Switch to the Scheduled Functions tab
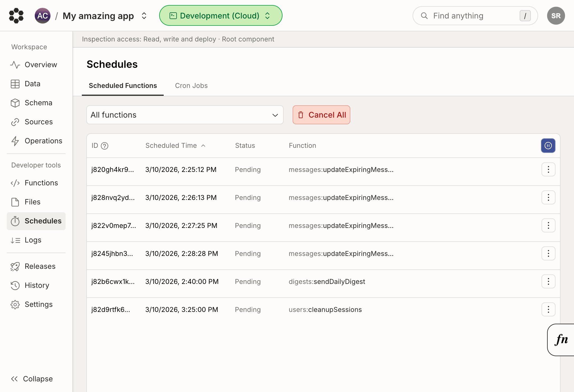The image size is (574, 392). (123, 86)
